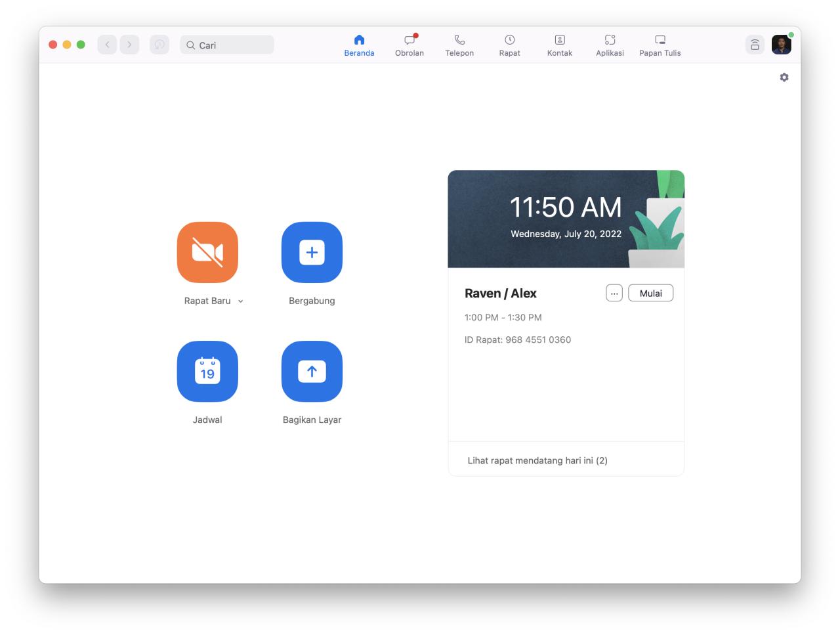The height and width of the screenshot is (635, 840).
Task: Click the orange Rapat Baru camera icon
Action: point(207,252)
